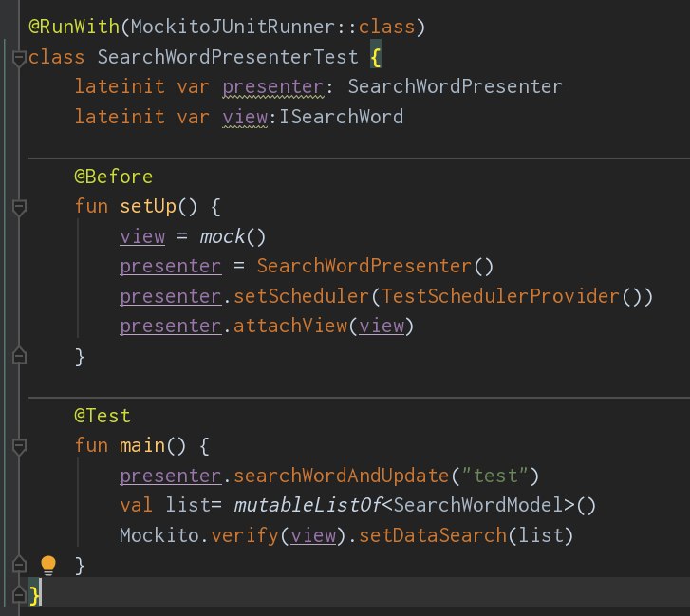The image size is (690, 616).
Task: Click the setUp function name
Action: coord(148,206)
